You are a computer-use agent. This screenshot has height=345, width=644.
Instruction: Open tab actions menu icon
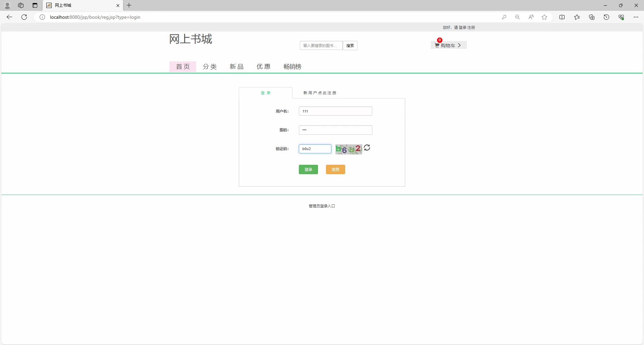pyautogui.click(x=35, y=5)
